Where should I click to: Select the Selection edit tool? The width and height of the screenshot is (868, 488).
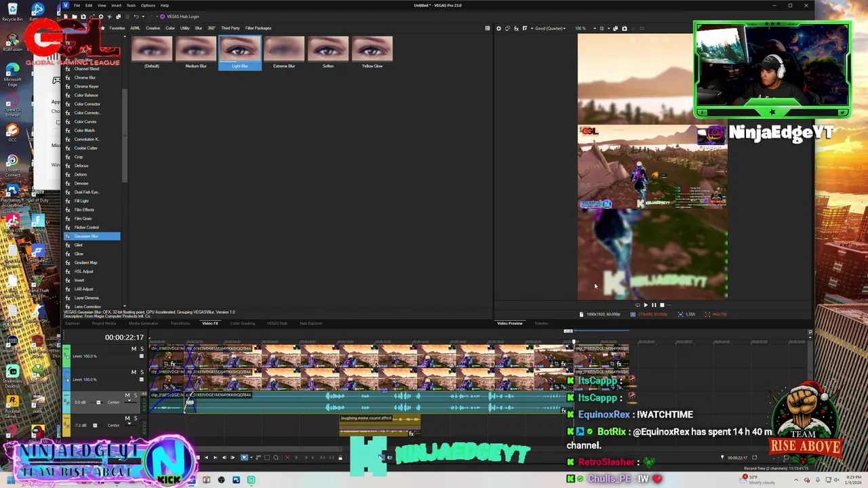pos(267,457)
